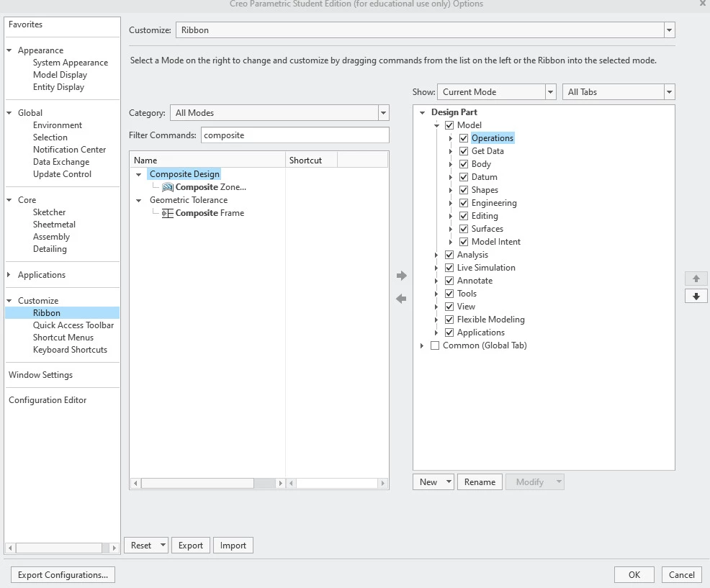
Task: Open Sketcher options page
Action: click(49, 212)
